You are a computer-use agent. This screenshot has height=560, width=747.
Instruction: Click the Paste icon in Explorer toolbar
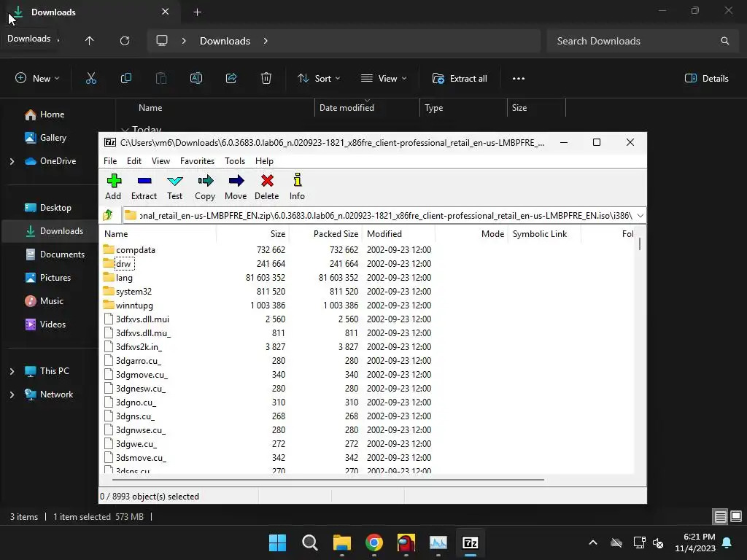pos(161,79)
